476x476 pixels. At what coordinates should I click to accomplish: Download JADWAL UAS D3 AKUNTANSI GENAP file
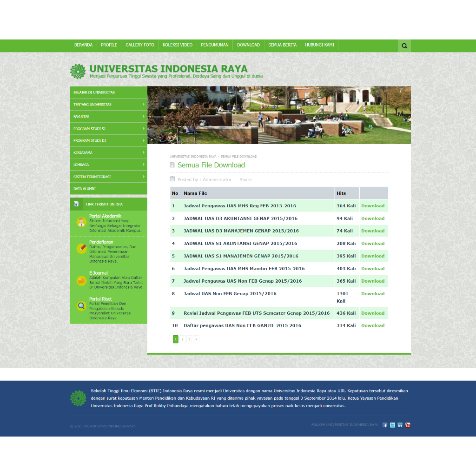(373, 218)
